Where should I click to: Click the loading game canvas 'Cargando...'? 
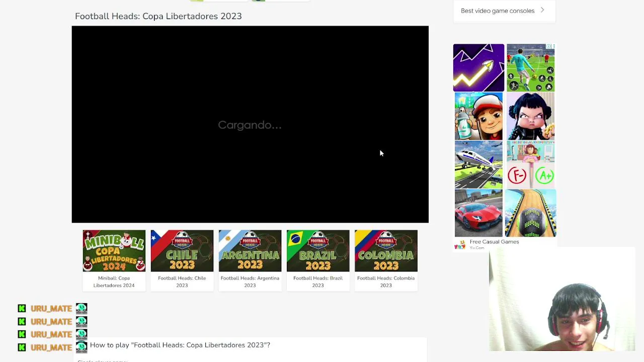point(250,124)
